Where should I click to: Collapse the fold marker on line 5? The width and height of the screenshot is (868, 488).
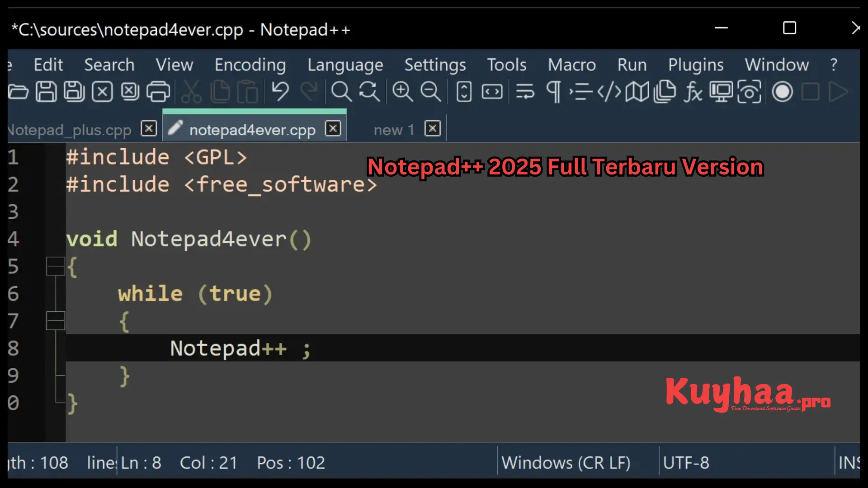pos(56,266)
